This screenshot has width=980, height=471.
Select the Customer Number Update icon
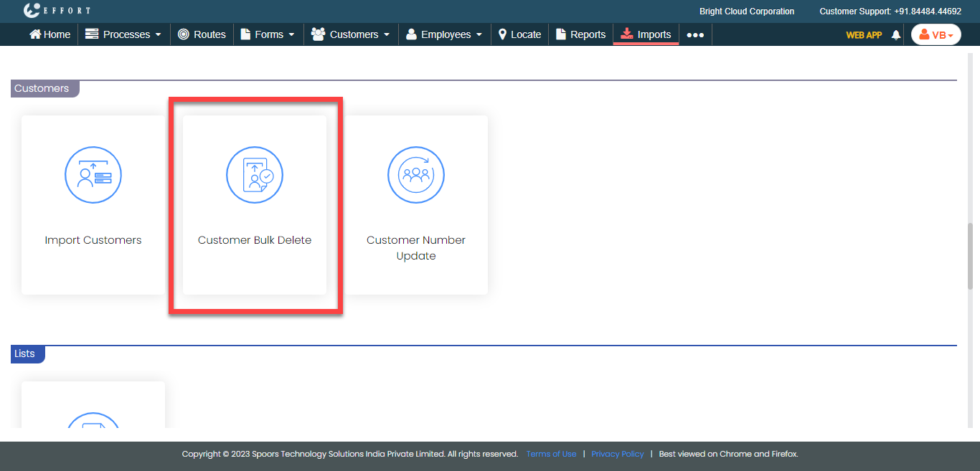pyautogui.click(x=416, y=175)
